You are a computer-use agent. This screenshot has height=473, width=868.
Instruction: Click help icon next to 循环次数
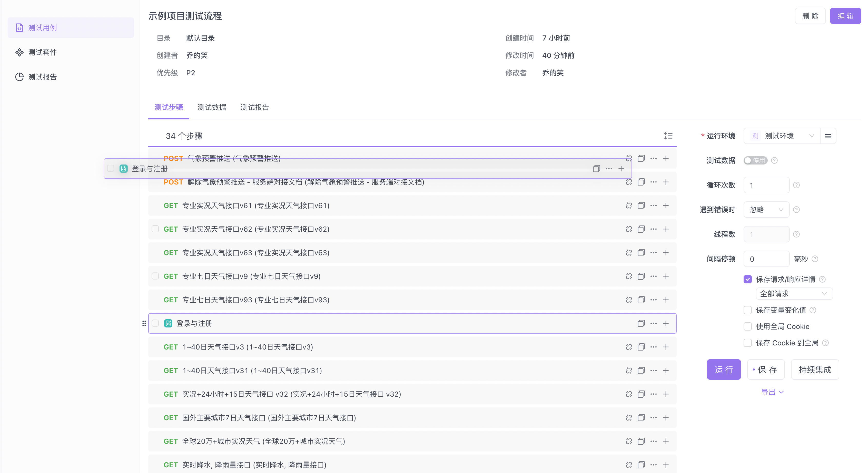(796, 185)
